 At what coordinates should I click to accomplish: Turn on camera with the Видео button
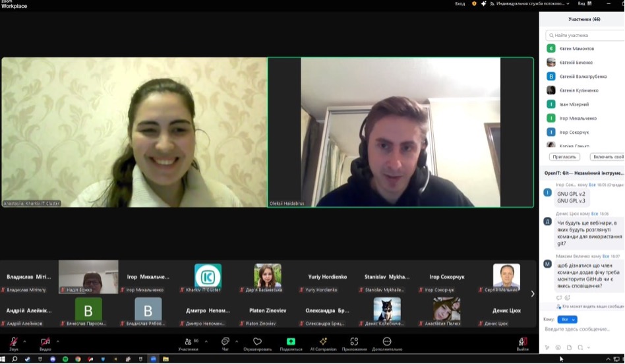pos(45,344)
